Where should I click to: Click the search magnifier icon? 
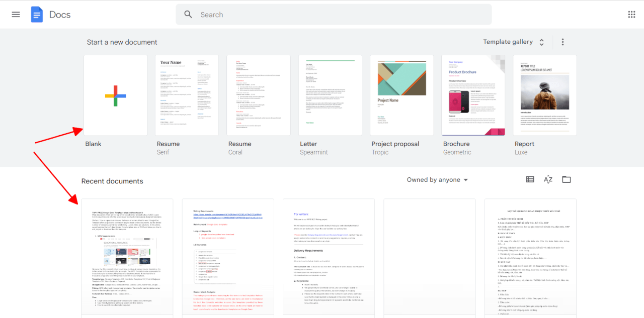point(188,15)
